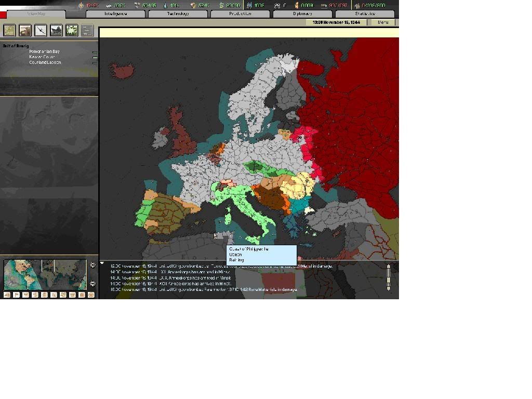This screenshot has height=399, width=532.
Task: Switch to political map mode flag icon
Action: [x=16, y=295]
